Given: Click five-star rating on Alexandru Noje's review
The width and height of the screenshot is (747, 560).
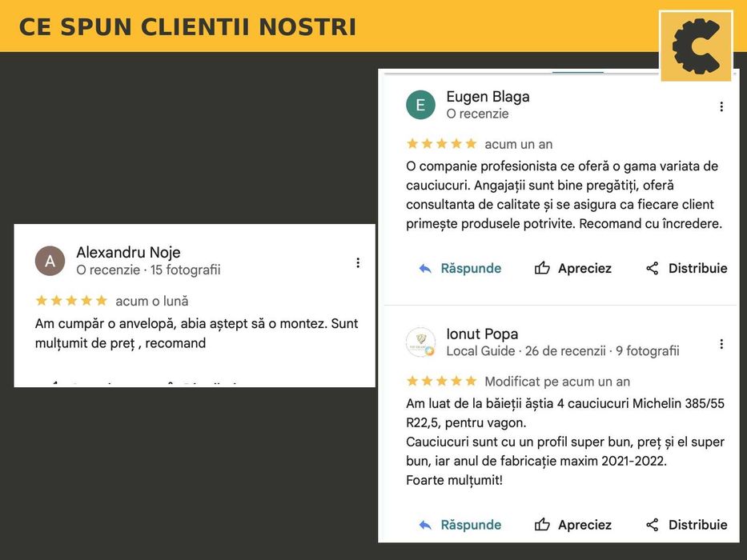Looking at the screenshot, I should coord(71,301).
